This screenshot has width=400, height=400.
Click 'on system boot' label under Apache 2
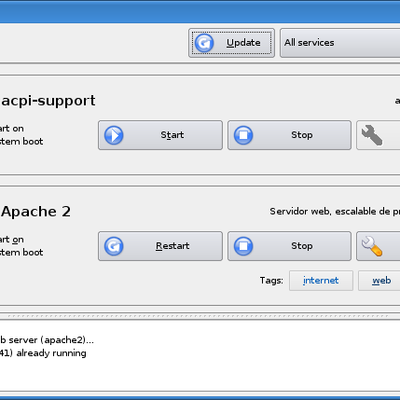(21, 246)
